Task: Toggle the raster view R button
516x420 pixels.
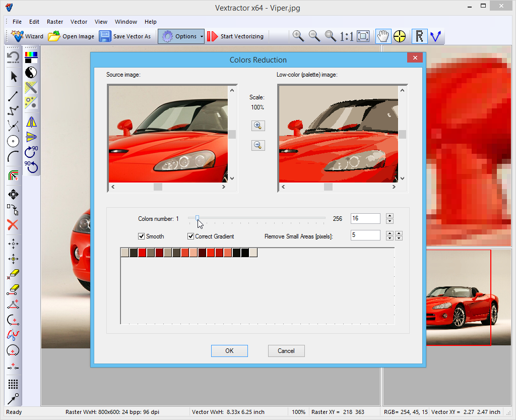Action: pyautogui.click(x=419, y=36)
